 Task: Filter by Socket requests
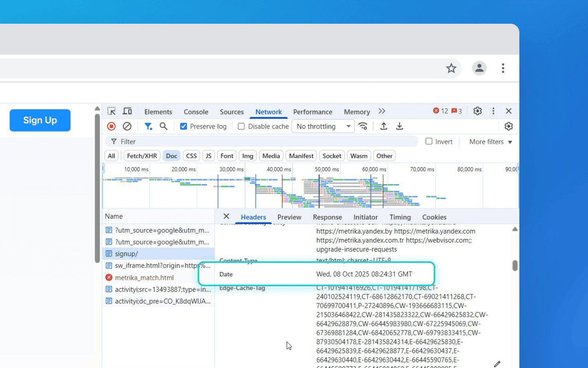click(332, 156)
